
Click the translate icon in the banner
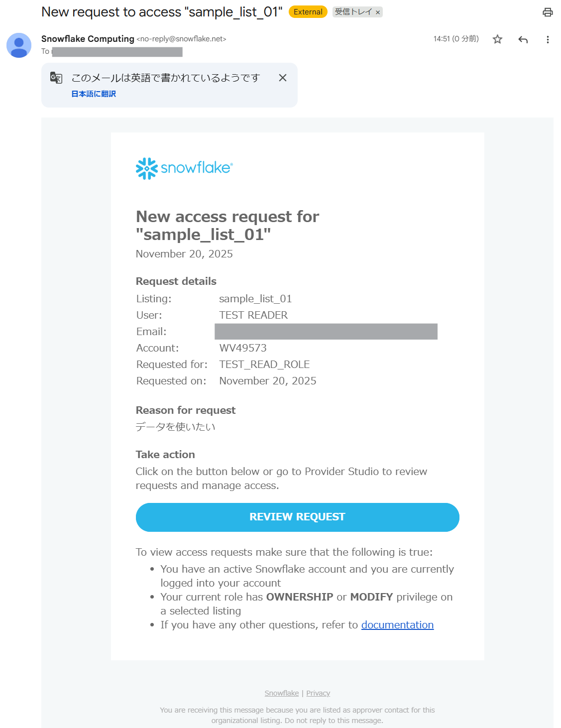tap(56, 78)
